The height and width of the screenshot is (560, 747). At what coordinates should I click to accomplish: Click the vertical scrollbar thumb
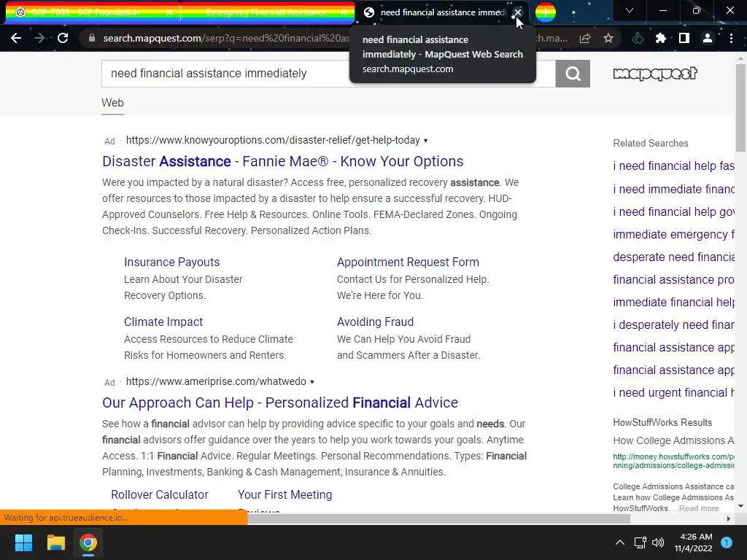click(x=740, y=108)
